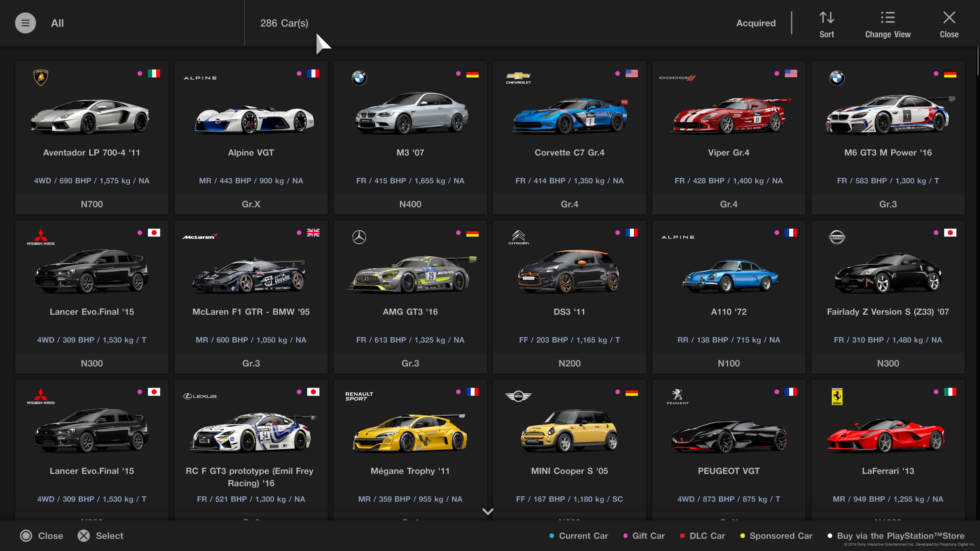Click the N100 class label on A110 '72

[x=729, y=363]
